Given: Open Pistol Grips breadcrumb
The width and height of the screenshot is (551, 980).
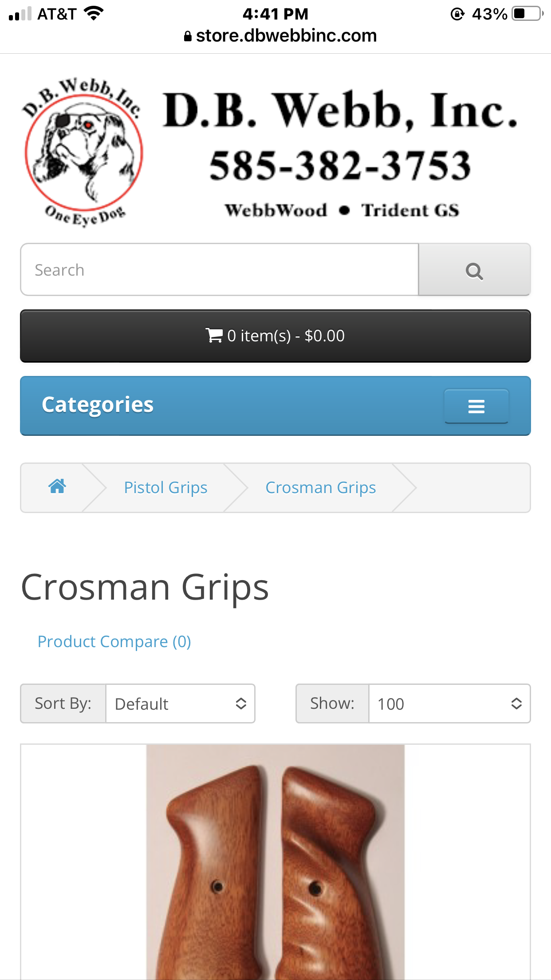Looking at the screenshot, I should coord(165,487).
